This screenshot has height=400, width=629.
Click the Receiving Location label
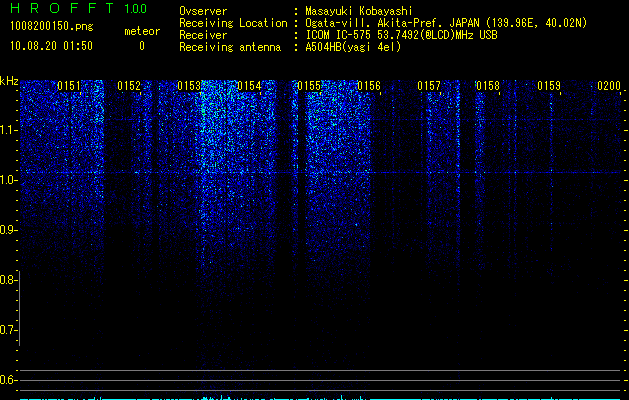coord(233,23)
